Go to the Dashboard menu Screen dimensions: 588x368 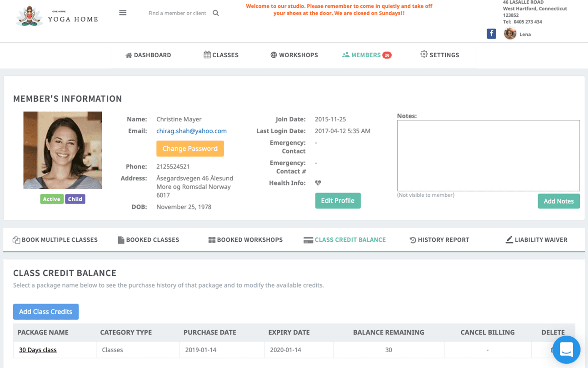tap(148, 55)
